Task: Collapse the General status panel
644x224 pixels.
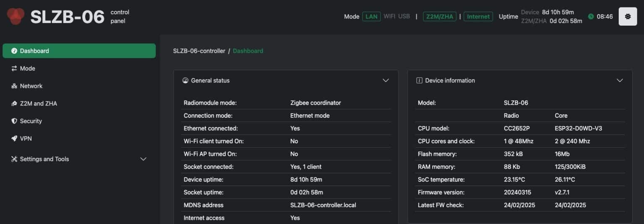Action: [386, 80]
